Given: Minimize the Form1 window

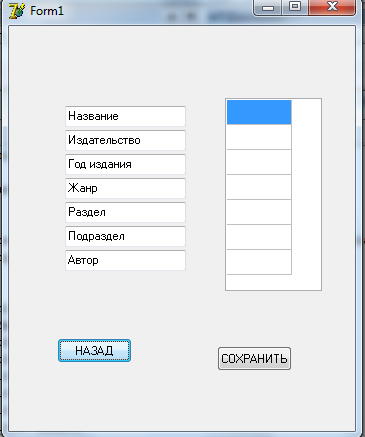Looking at the screenshot, I should 268,7.
